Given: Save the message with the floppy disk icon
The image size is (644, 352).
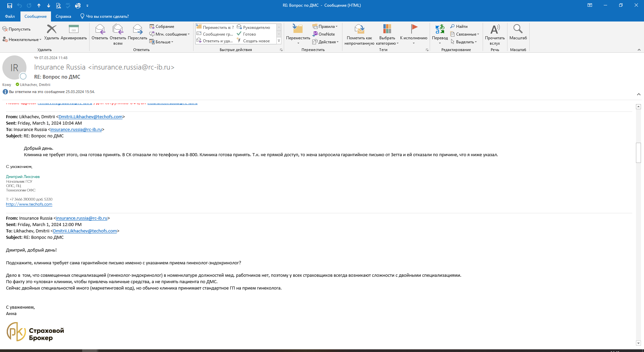Looking at the screenshot, I should [9, 5].
